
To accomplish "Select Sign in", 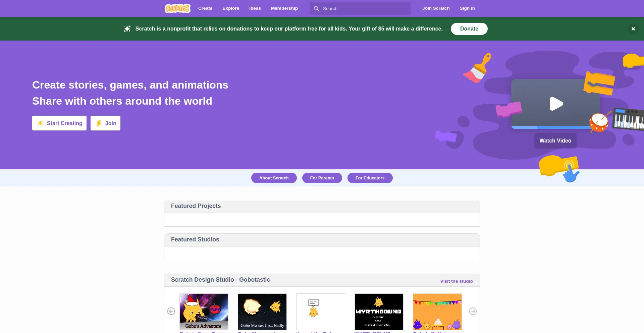I will (x=467, y=8).
